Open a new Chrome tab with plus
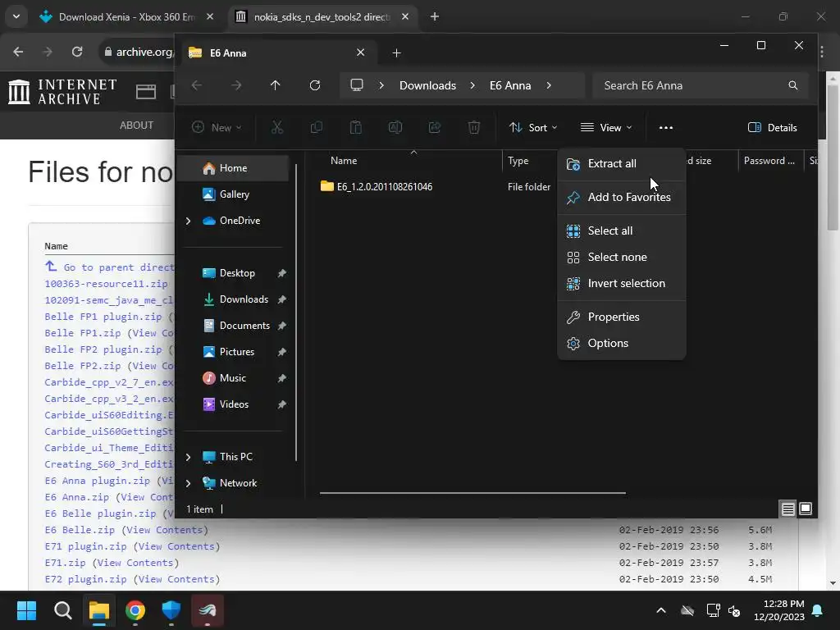 coord(435,16)
